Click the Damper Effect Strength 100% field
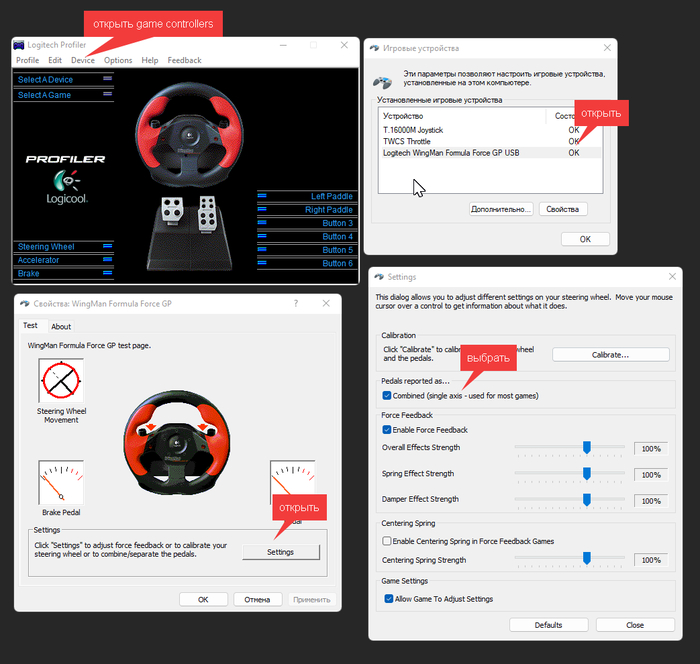Viewport: 700px width, 664px height. [650, 501]
